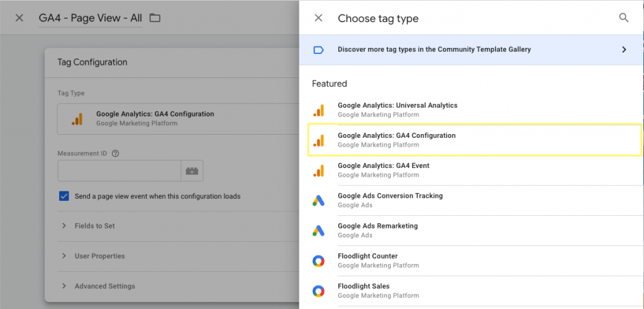Image resolution: width=644 pixels, height=309 pixels.
Task: Choose Google Ads Conversion Tracking tag type
Action: 390,200
